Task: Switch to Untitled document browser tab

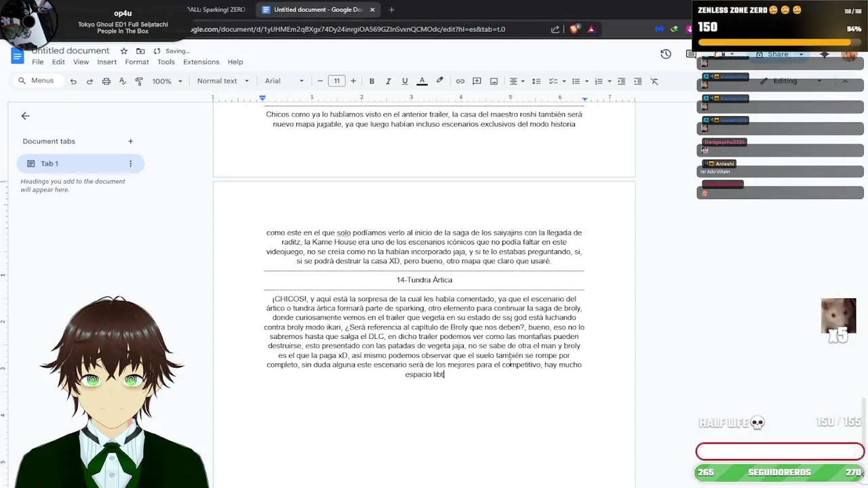Action: (317, 9)
